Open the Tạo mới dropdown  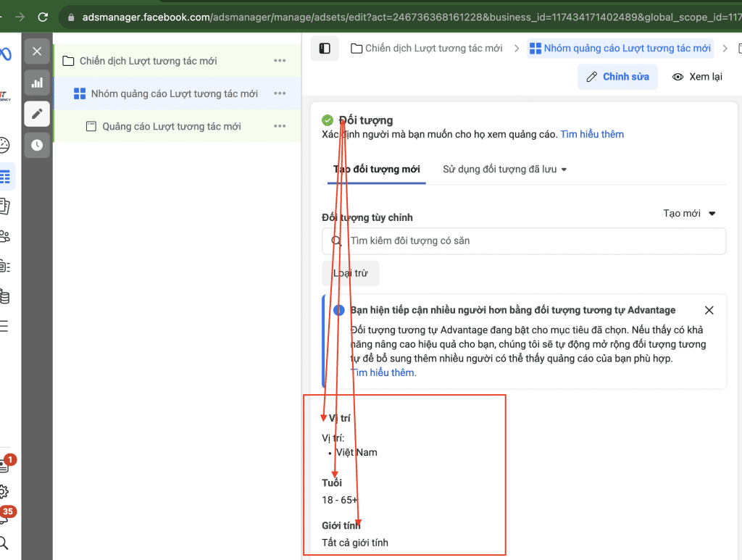tap(690, 213)
